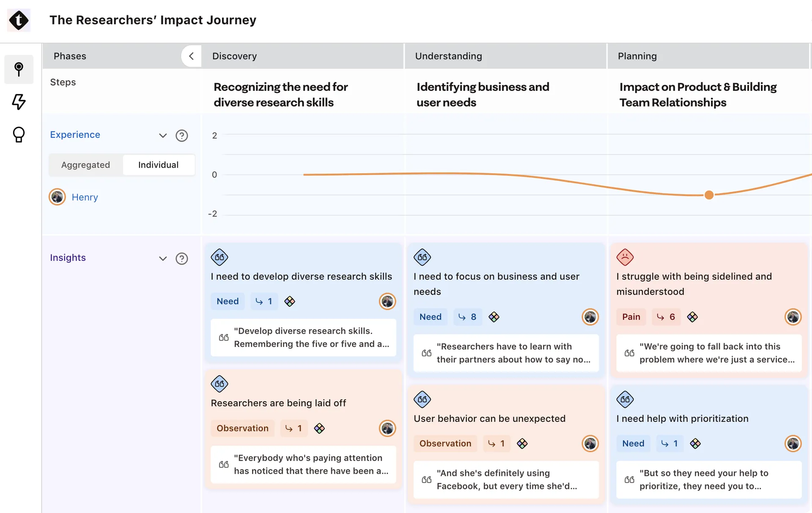Click source diamond icon on diverse research skills card
The width and height of the screenshot is (812, 513).
[290, 301]
